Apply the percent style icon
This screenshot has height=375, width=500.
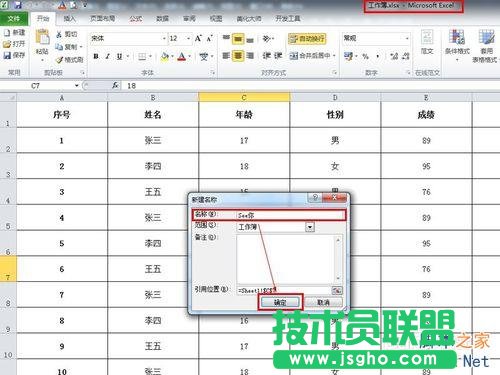pos(366,56)
